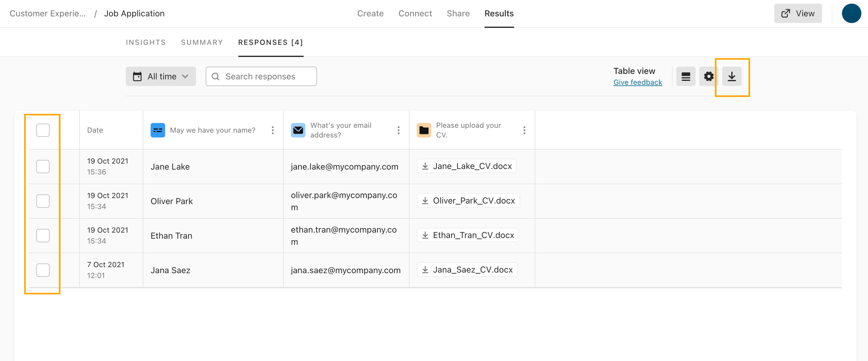Switch to the Insights sub-tab
This screenshot has height=361, width=868.
point(146,43)
